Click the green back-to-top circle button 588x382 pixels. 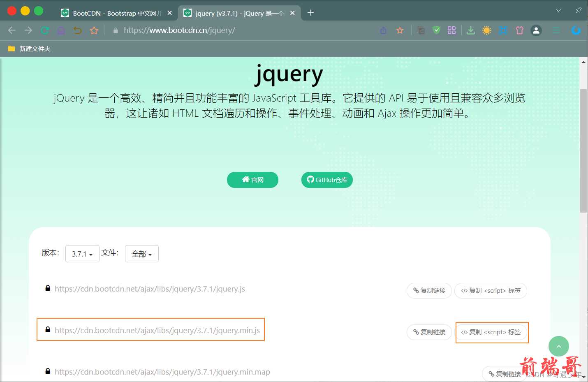tap(559, 346)
